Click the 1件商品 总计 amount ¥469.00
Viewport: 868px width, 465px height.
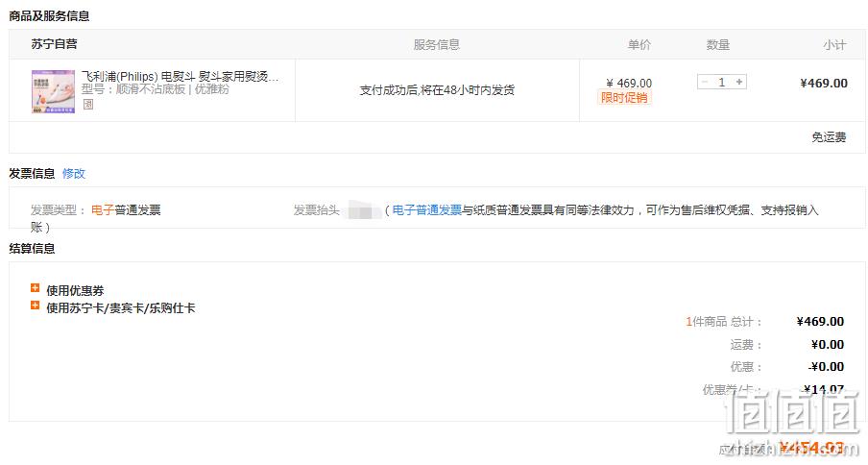(820, 322)
